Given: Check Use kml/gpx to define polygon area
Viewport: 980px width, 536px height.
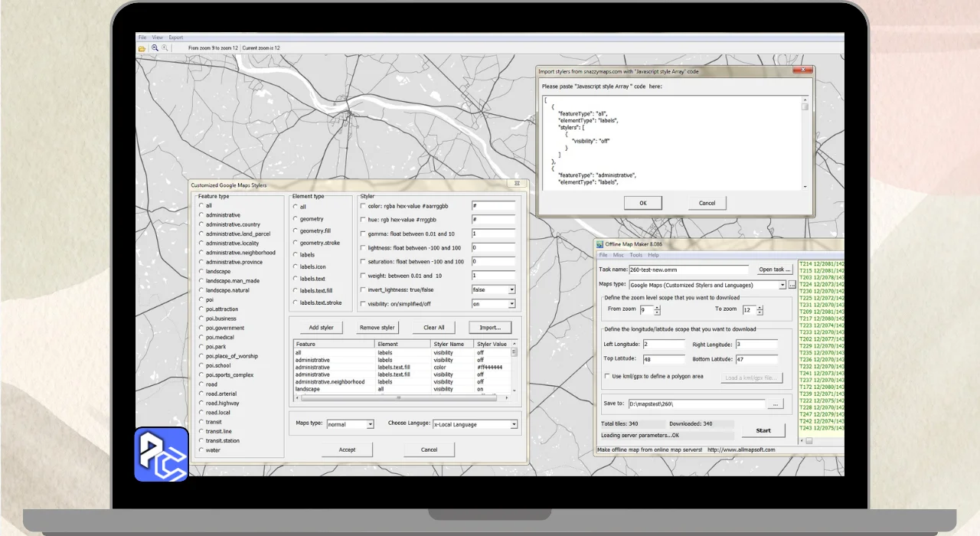Looking at the screenshot, I should [606, 377].
